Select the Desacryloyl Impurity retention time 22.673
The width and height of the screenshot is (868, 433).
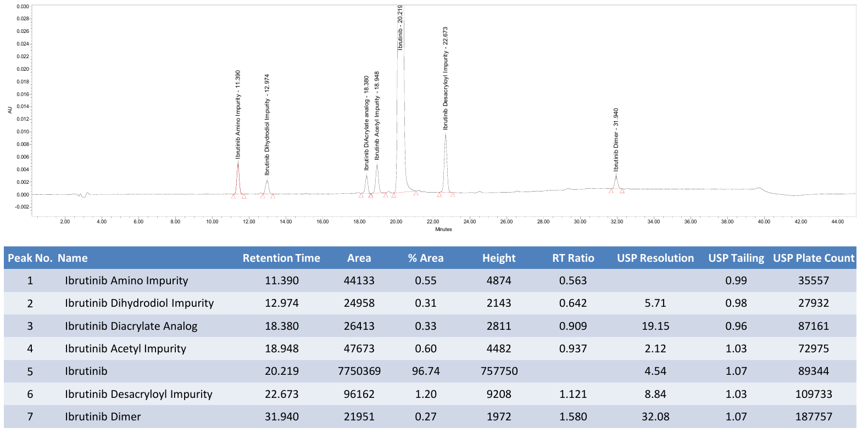pos(282,394)
